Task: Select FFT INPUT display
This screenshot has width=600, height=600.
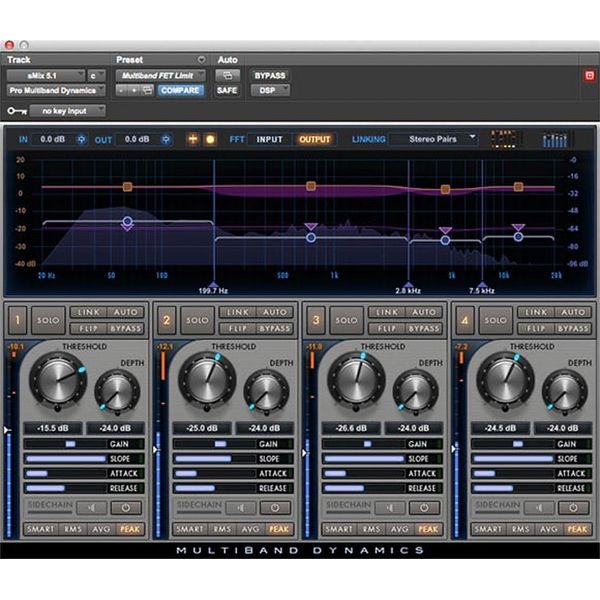Action: pyautogui.click(x=269, y=139)
